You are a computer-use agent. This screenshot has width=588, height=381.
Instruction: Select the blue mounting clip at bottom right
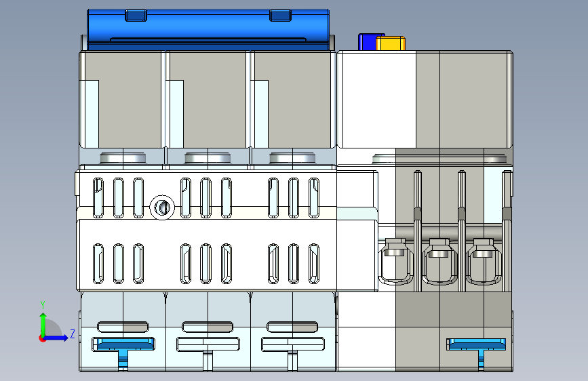(477, 352)
